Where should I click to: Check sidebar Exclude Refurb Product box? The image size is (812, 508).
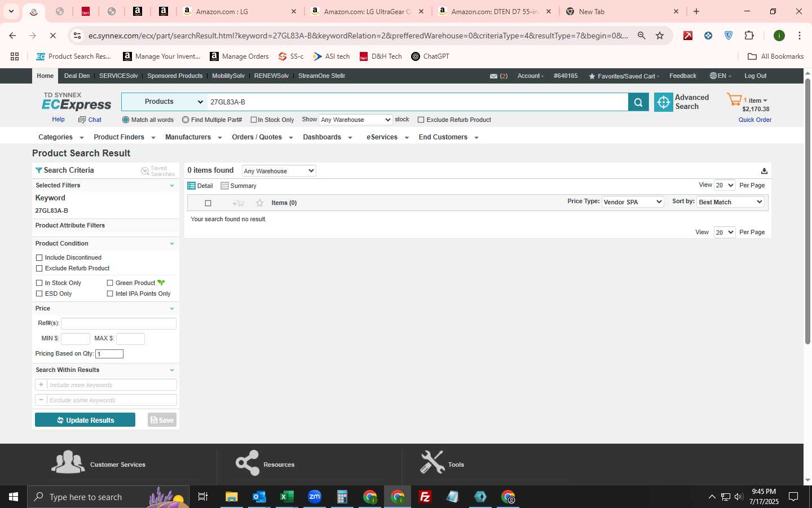point(39,268)
